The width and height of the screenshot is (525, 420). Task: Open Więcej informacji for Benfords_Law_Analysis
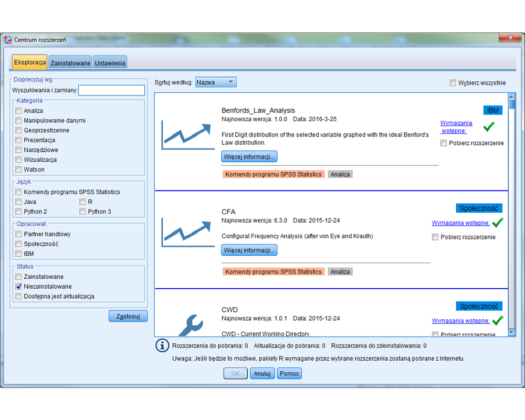[249, 157]
